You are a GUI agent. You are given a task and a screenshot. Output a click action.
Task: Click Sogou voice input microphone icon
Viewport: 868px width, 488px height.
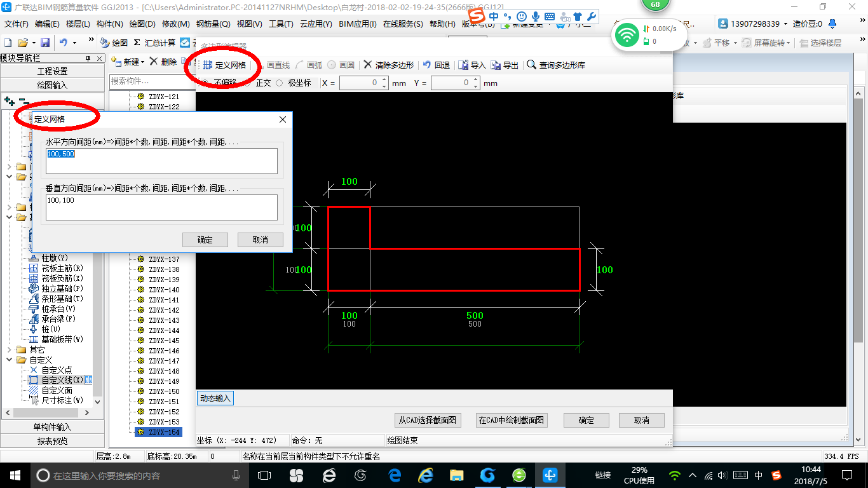click(536, 16)
